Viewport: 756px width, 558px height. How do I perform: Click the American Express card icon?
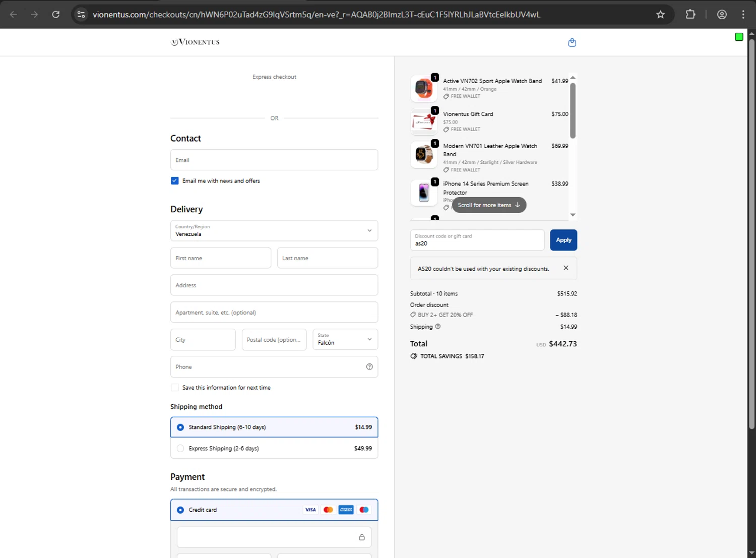pyautogui.click(x=346, y=510)
